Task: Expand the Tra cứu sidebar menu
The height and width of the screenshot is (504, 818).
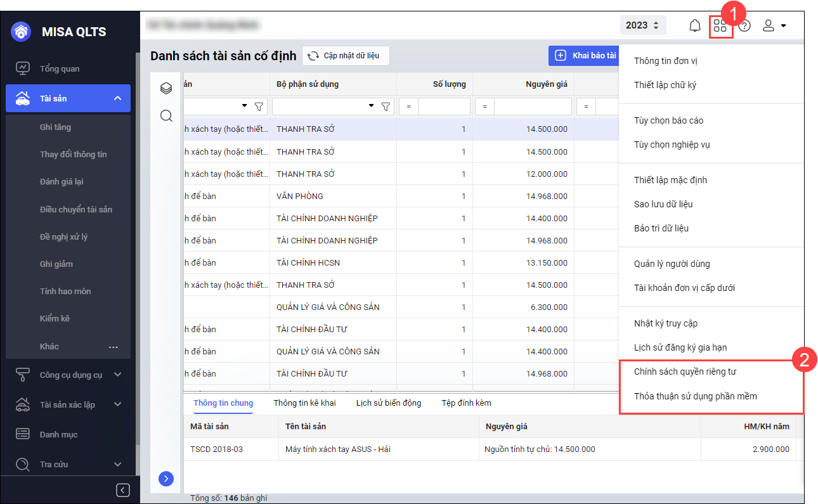Action: pos(117,464)
